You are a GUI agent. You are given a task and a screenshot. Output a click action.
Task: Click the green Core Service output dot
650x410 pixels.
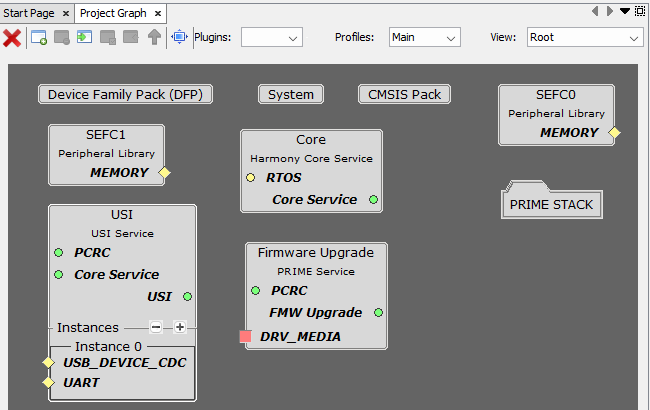coord(374,200)
